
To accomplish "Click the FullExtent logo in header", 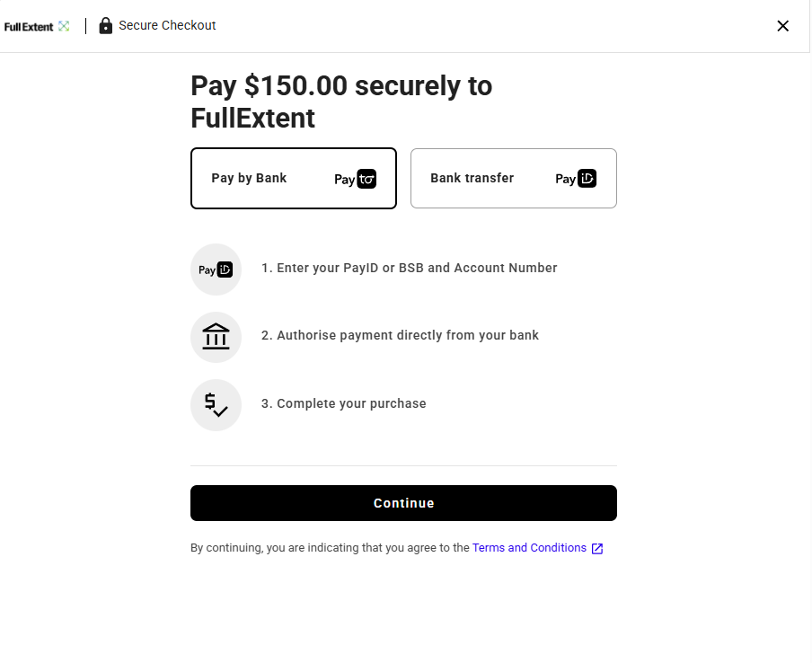I will tap(37, 26).
